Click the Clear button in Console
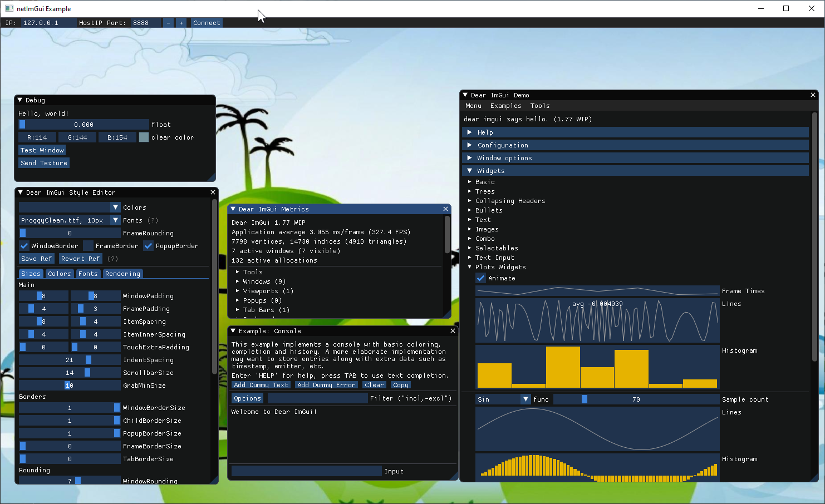Viewport: 825px width, 504px height. (374, 385)
